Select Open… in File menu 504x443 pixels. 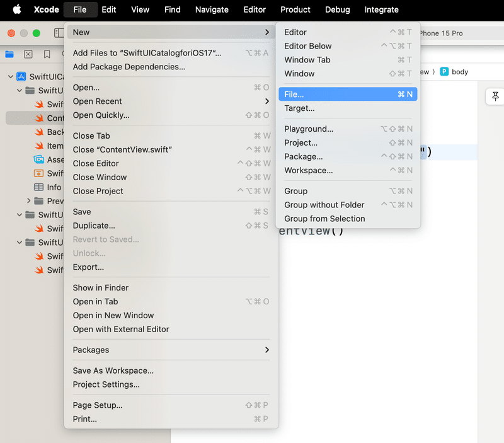(x=171, y=88)
